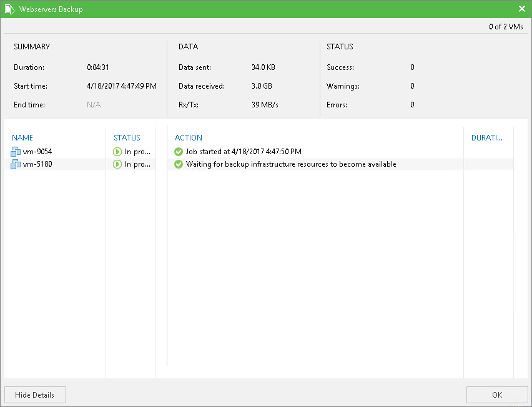This screenshot has width=532, height=407.
Task: Click the Rx/Tx value 39 MB/s
Action: [x=265, y=104]
